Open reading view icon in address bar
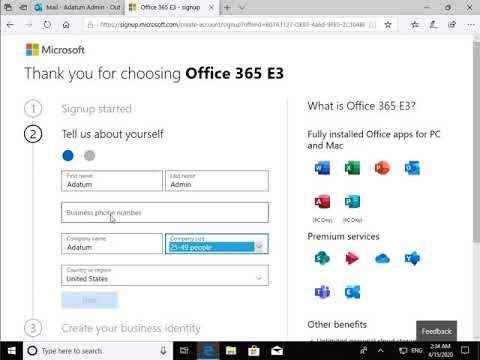480x360 pixels. point(373,24)
